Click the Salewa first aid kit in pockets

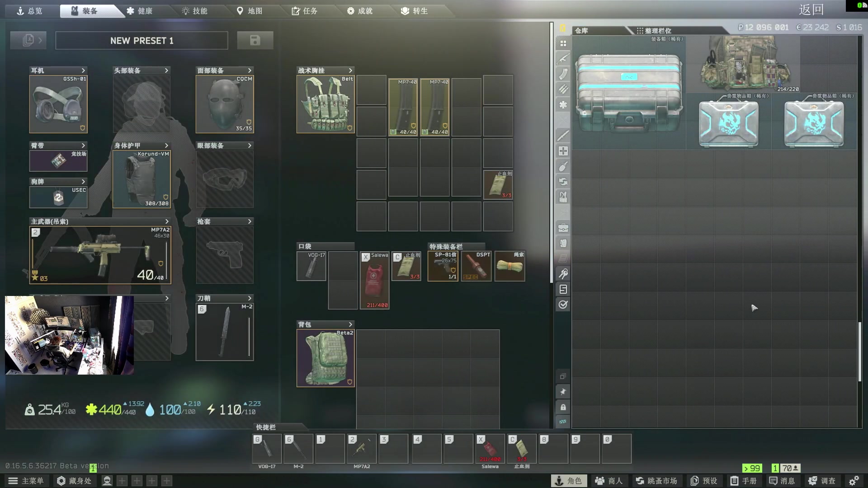click(374, 280)
